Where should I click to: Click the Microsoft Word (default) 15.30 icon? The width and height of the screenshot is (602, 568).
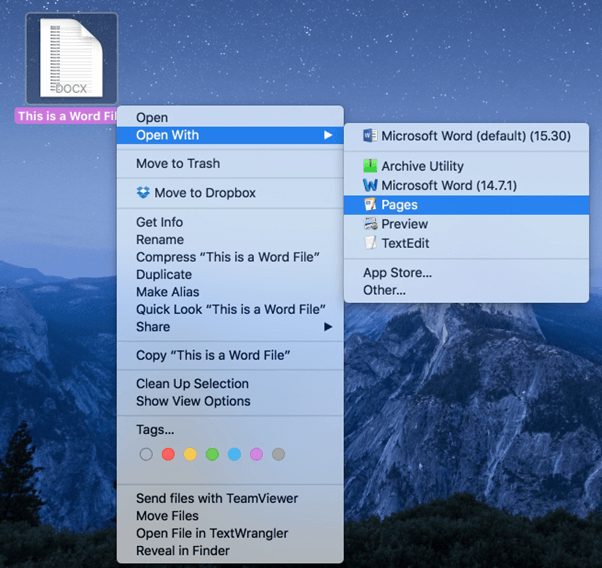(x=370, y=136)
